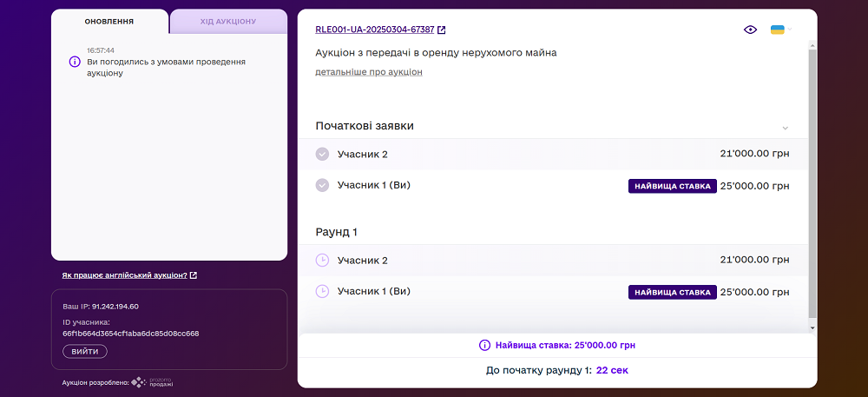Open the Хід аукціону tab
Image resolution: width=868 pixels, height=397 pixels.
point(228,21)
